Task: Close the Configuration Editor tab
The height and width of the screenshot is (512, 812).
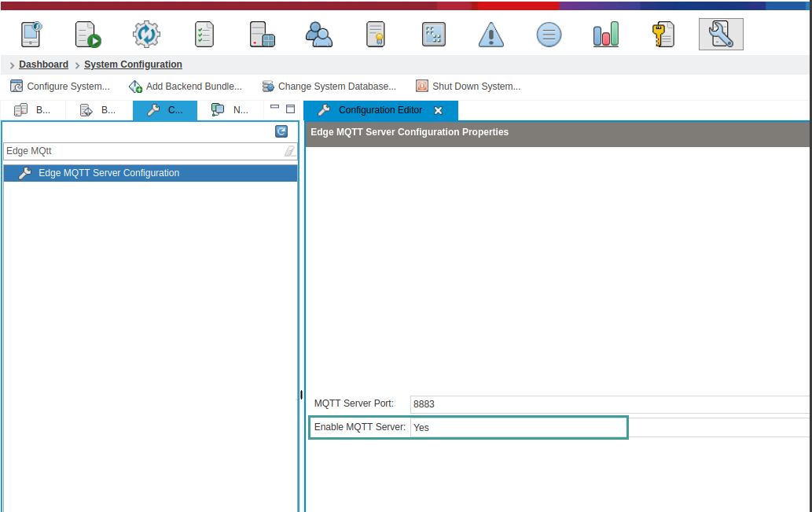Action: (438, 110)
